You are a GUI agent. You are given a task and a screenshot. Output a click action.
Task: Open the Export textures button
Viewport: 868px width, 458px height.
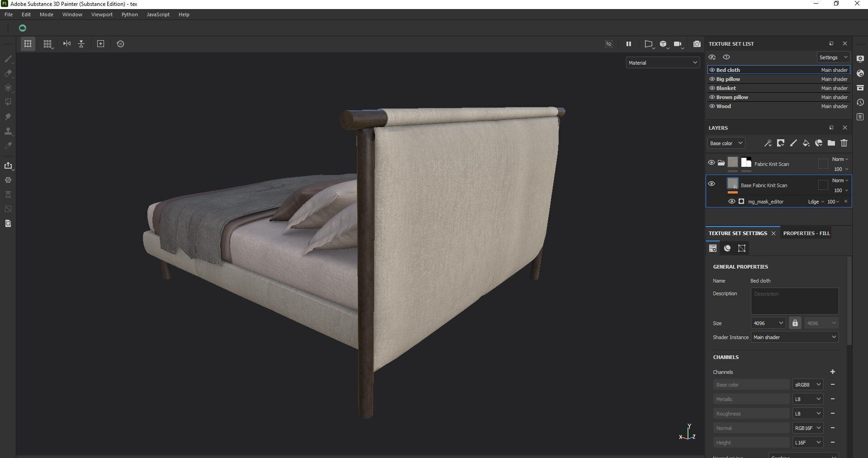pyautogui.click(x=8, y=165)
